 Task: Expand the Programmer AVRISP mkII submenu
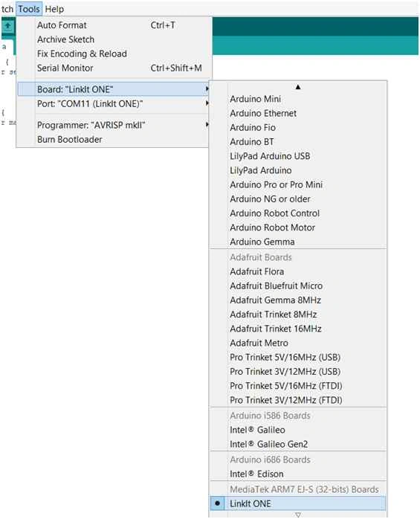click(x=113, y=125)
